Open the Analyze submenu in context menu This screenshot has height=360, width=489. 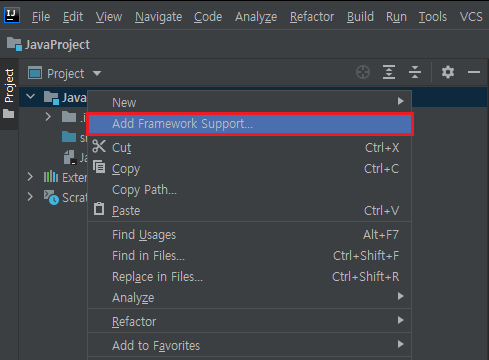pyautogui.click(x=249, y=297)
